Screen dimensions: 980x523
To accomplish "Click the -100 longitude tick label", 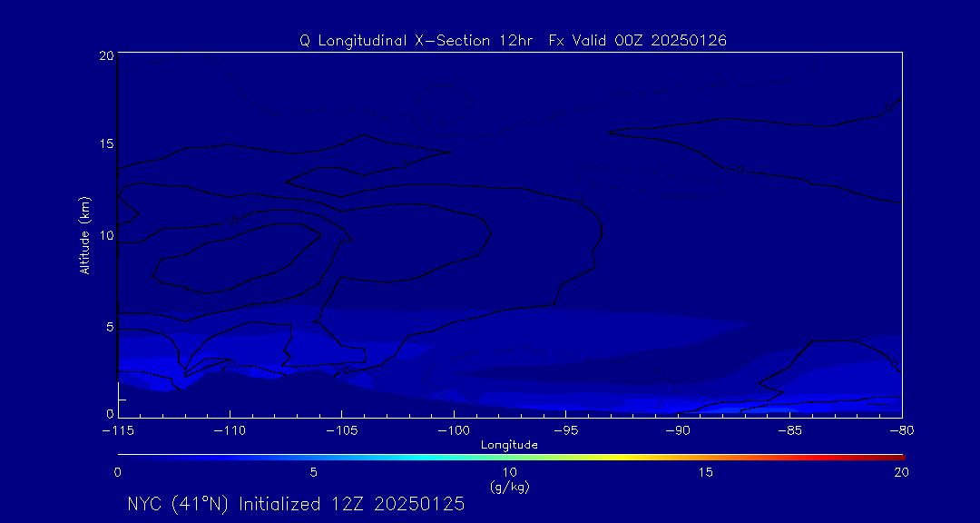I will (x=454, y=430).
